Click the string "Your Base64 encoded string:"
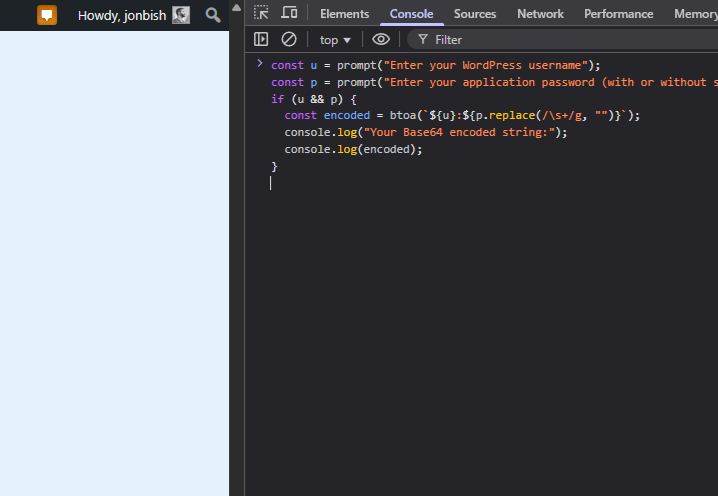The height and width of the screenshot is (496, 718). click(459, 132)
